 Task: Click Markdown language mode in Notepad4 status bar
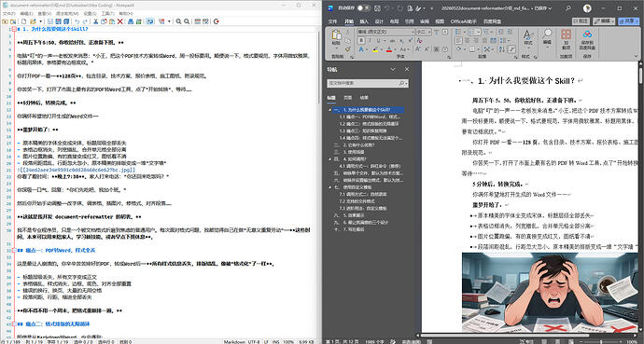coord(233,341)
